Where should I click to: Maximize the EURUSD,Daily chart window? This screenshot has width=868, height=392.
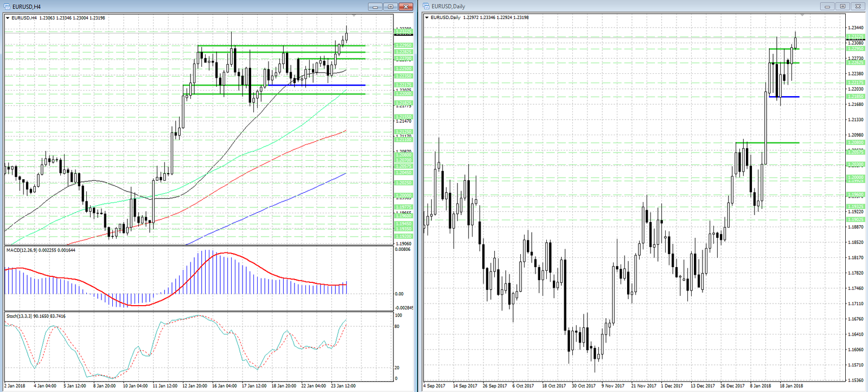842,7
